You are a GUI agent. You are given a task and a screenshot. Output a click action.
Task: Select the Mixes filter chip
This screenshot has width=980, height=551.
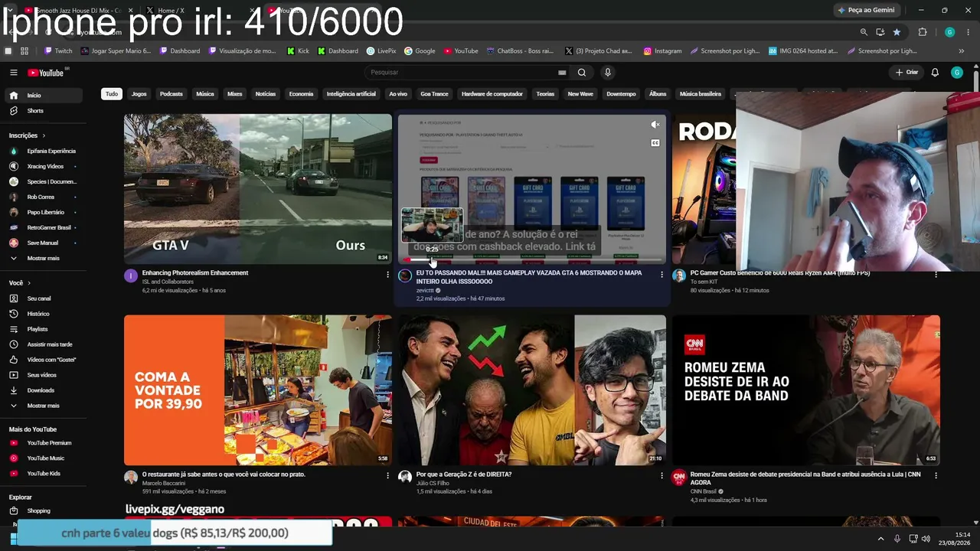235,94
